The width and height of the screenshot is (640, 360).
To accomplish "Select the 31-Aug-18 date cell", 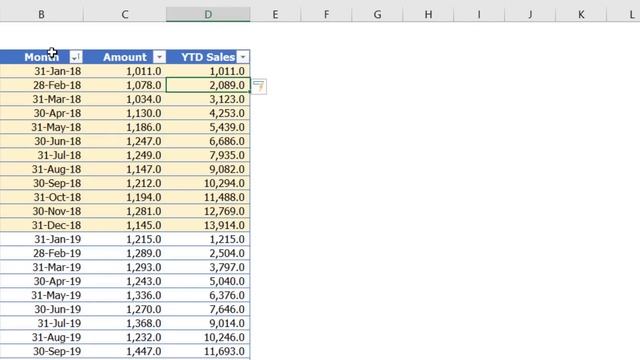I will click(41, 169).
